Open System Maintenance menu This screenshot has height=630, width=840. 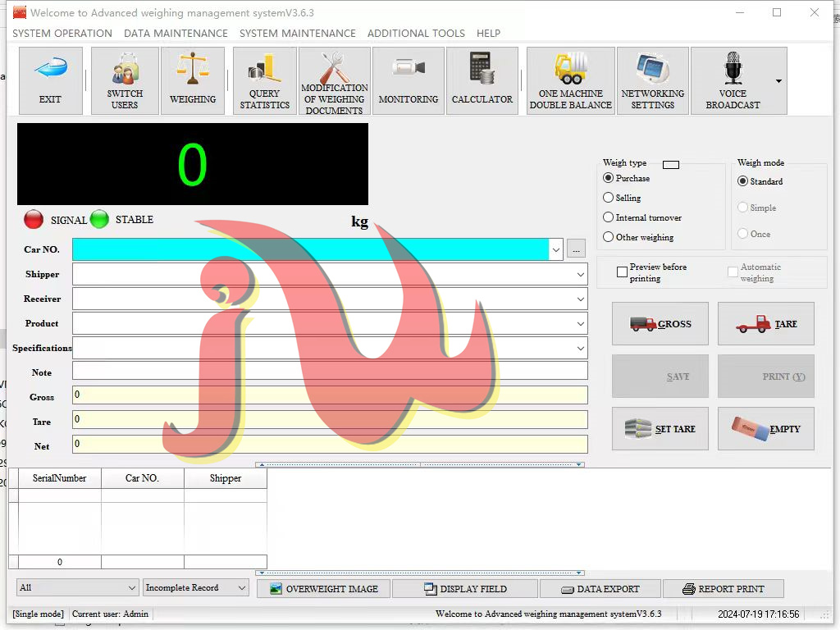click(x=297, y=33)
